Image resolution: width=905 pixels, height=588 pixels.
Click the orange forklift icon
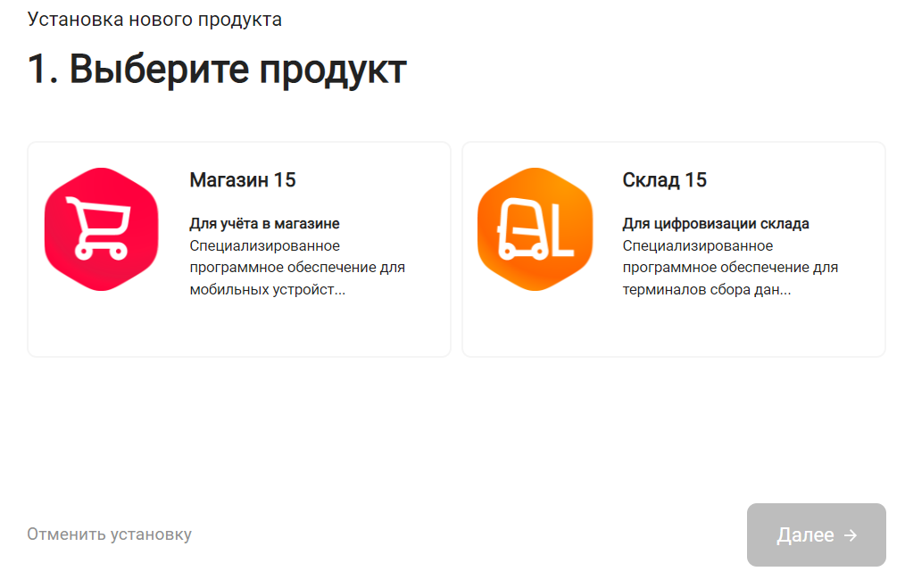click(x=535, y=229)
